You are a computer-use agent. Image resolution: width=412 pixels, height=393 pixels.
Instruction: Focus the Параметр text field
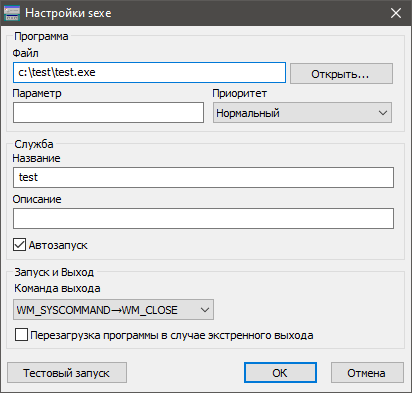pyautogui.click(x=108, y=113)
